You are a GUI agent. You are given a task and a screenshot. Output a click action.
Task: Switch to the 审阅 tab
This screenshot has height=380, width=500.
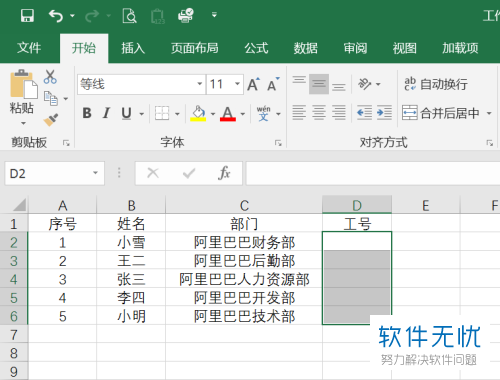tap(355, 48)
